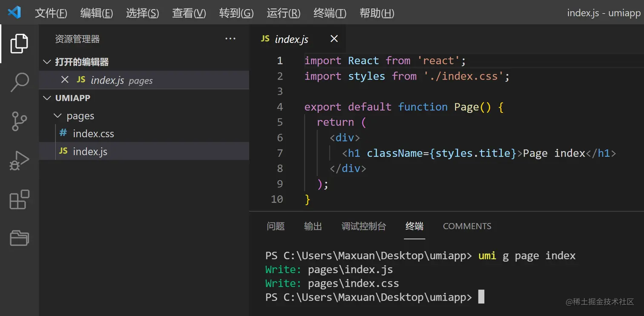Select index.js pages in open editors
Viewport: 644px width, 316px height.
pos(144,80)
